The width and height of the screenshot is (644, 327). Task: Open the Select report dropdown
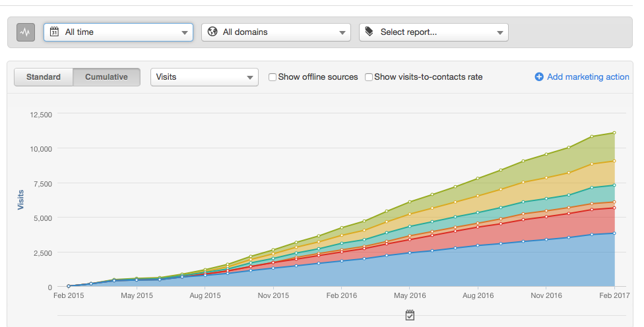click(434, 32)
